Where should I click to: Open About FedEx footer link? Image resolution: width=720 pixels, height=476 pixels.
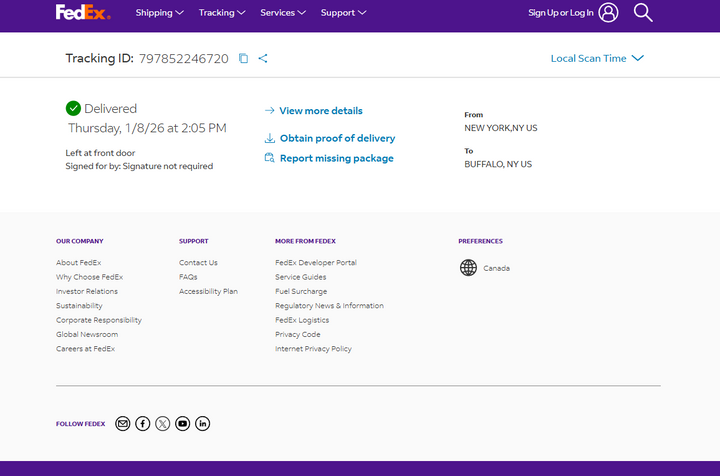pyautogui.click(x=79, y=263)
